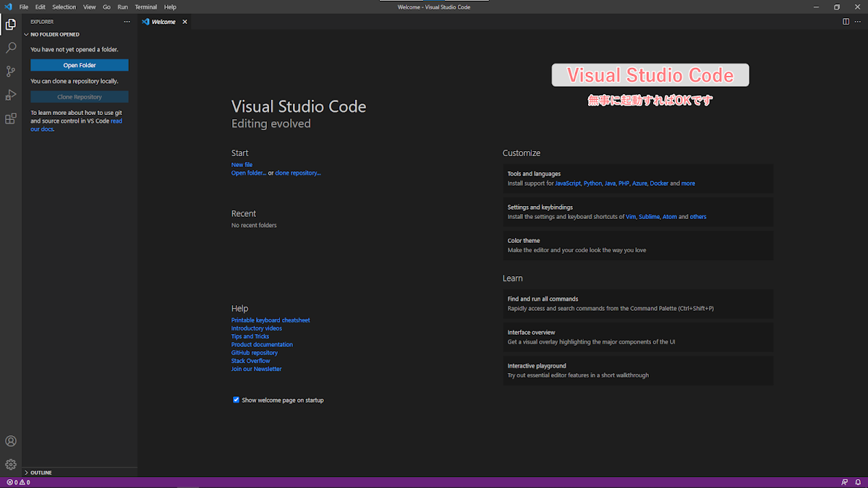
Task: Click Join our Newsletter link
Action: click(x=257, y=369)
